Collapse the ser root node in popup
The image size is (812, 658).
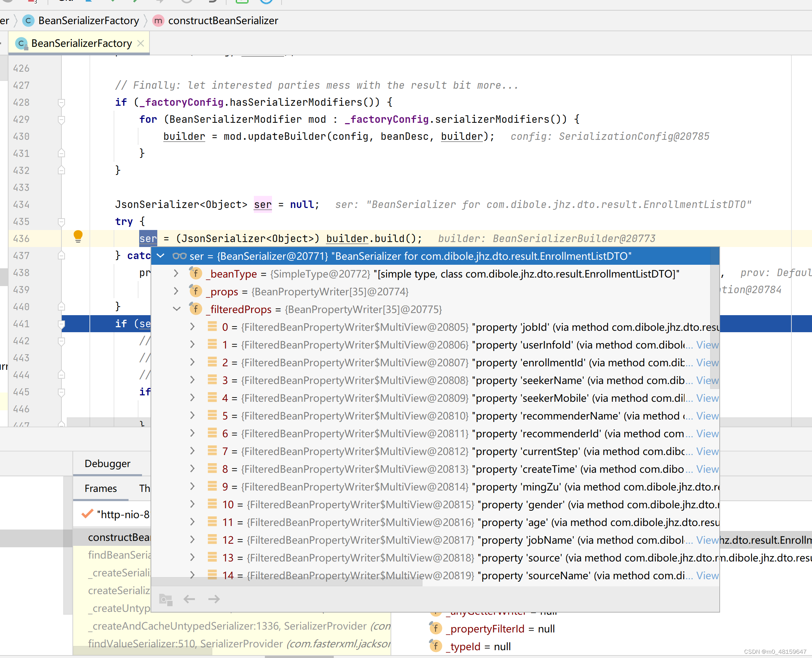(161, 256)
